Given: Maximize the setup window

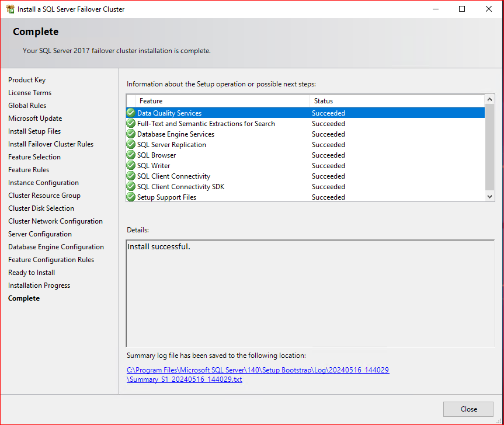Looking at the screenshot, I should pyautogui.click(x=462, y=9).
